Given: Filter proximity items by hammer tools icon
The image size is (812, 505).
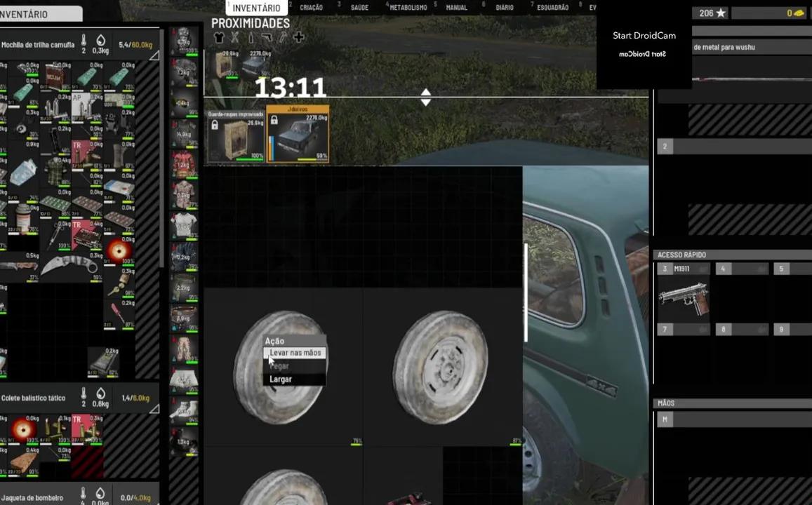Looking at the screenshot, I should tap(283, 37).
